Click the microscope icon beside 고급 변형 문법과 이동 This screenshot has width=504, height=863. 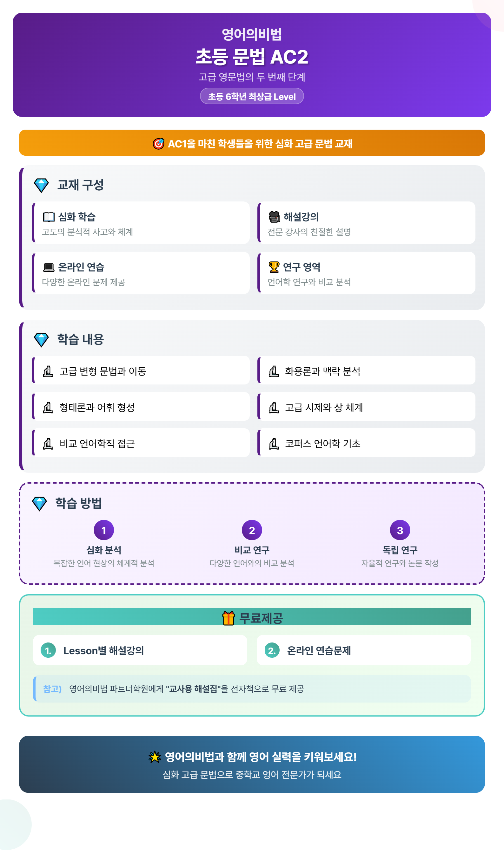point(48,371)
